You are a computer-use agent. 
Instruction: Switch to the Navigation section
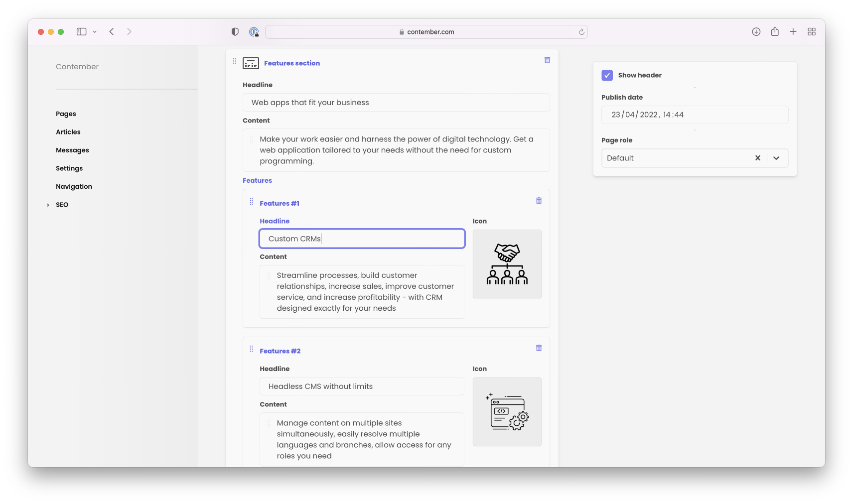pyautogui.click(x=74, y=186)
